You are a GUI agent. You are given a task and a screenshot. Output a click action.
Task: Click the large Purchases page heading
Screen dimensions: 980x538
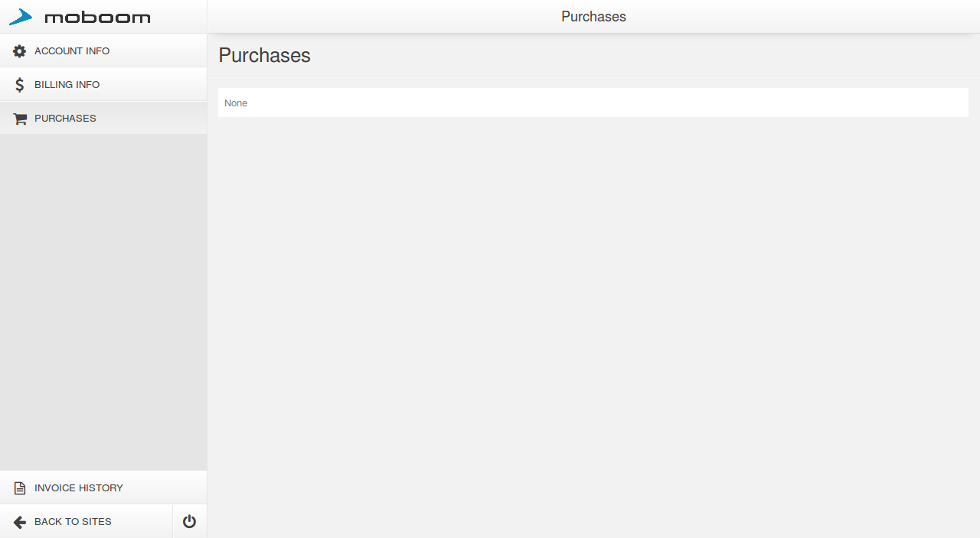pos(264,55)
